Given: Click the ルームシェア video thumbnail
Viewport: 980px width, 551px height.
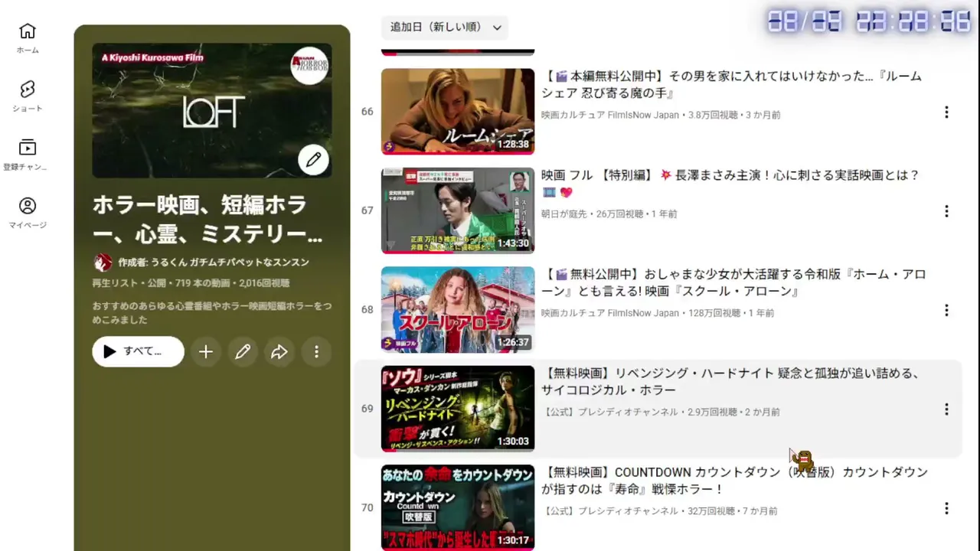Looking at the screenshot, I should click(x=458, y=112).
